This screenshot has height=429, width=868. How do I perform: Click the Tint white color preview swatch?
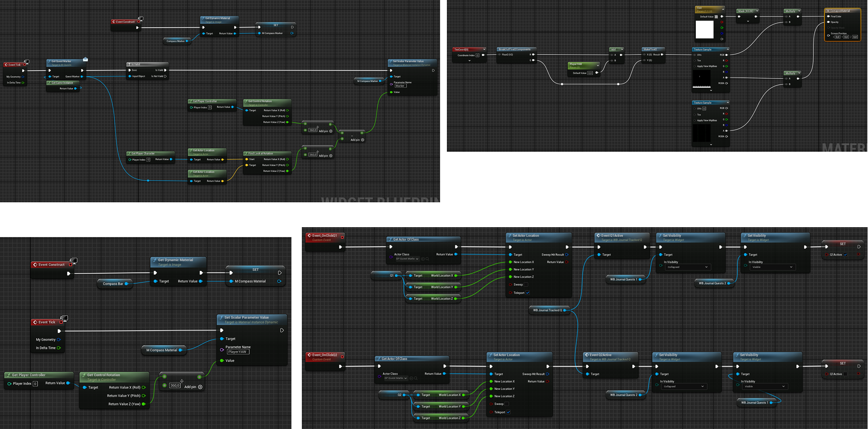pyautogui.click(x=704, y=30)
